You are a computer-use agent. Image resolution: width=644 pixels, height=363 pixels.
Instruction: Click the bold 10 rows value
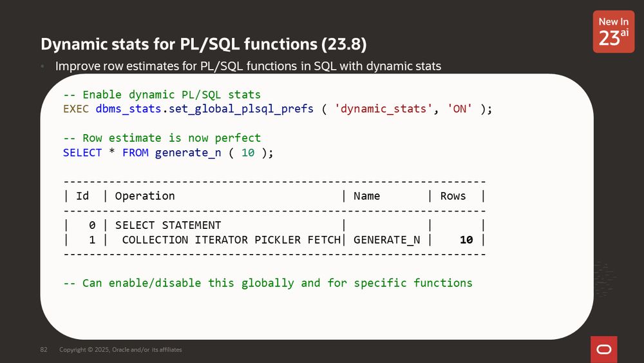[x=466, y=240]
